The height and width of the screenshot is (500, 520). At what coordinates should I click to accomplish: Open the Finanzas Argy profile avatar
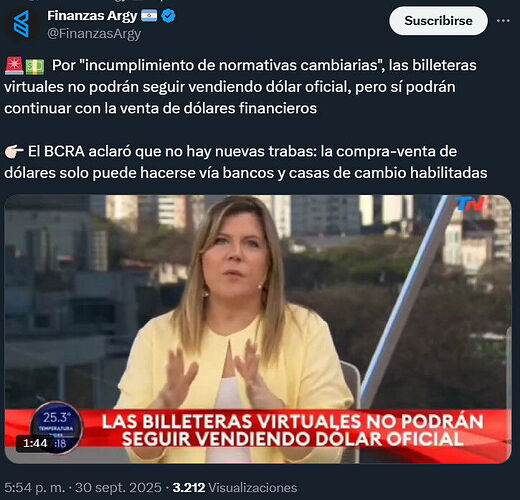pos(21,23)
